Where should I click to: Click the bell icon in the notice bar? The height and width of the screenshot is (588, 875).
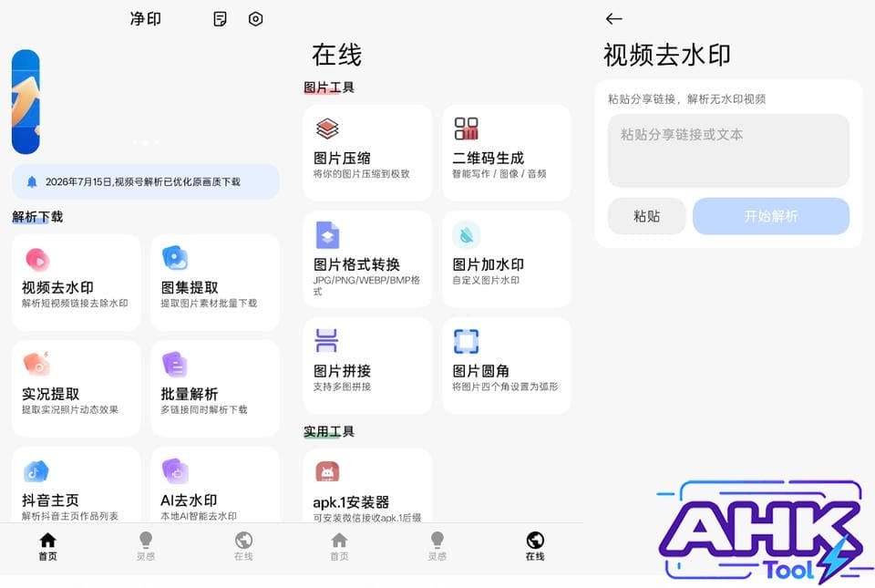[32, 181]
